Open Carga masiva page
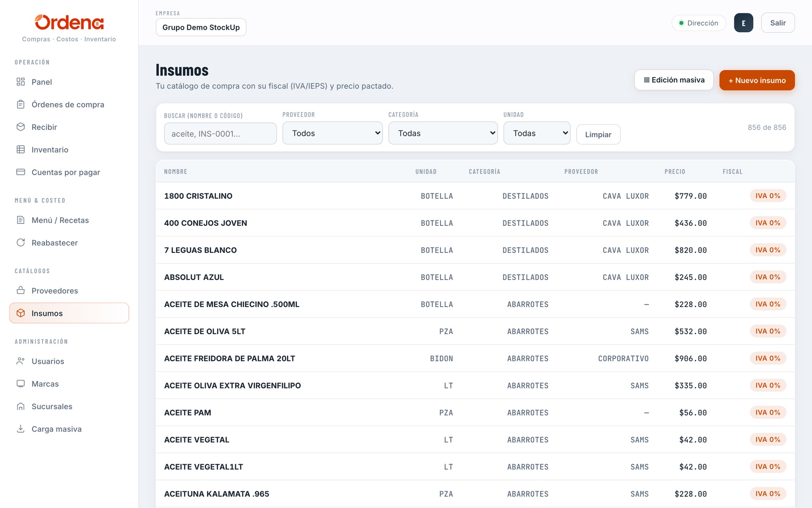Viewport: 812px width, 508px height. coord(69,429)
